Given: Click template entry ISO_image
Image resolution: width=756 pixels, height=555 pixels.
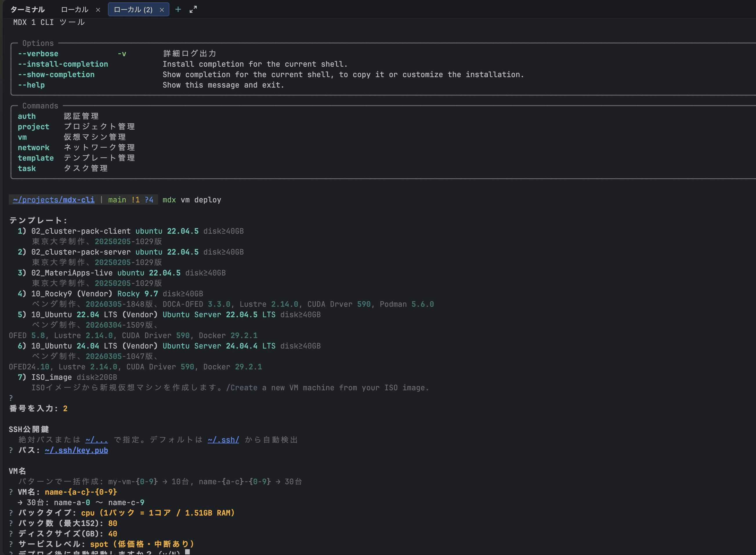Looking at the screenshot, I should [51, 377].
